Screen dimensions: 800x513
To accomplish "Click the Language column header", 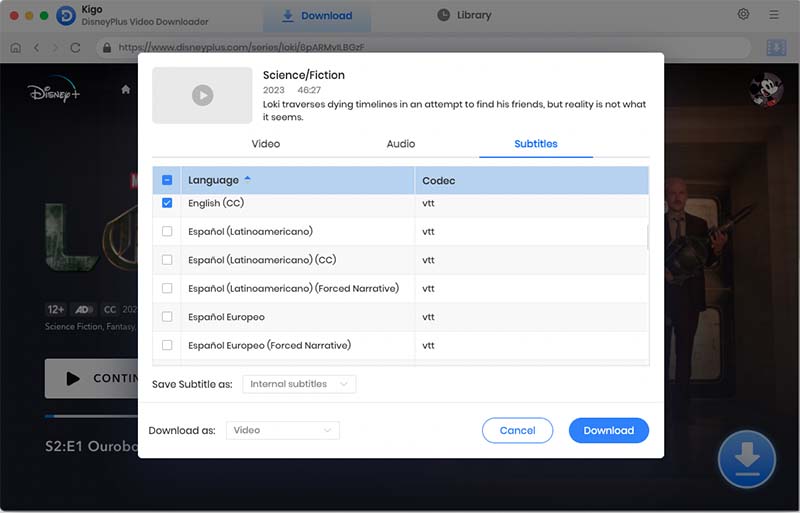I will coord(297,180).
